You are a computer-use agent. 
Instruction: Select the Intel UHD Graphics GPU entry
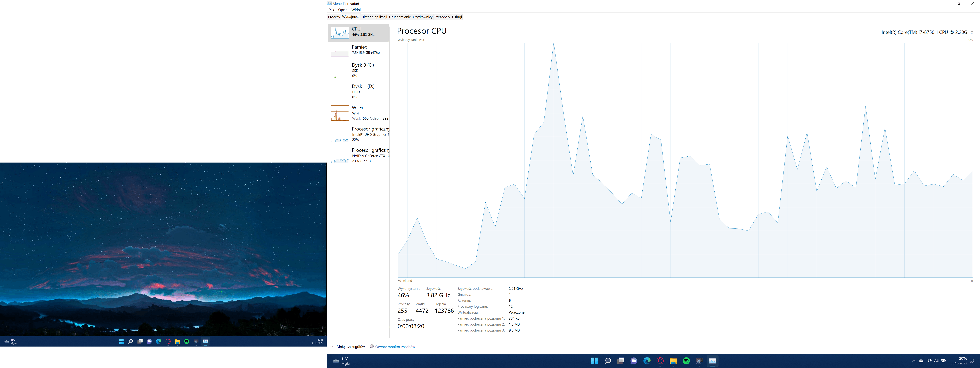tap(358, 134)
